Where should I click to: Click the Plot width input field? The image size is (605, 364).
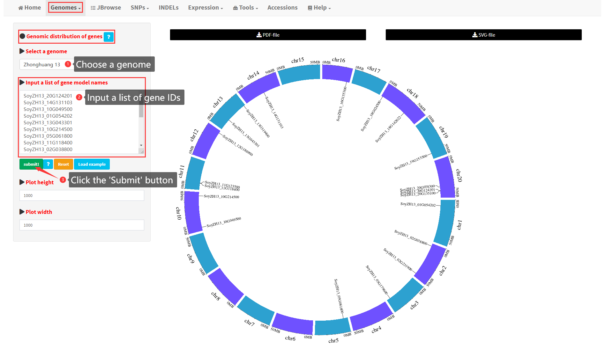tap(82, 225)
